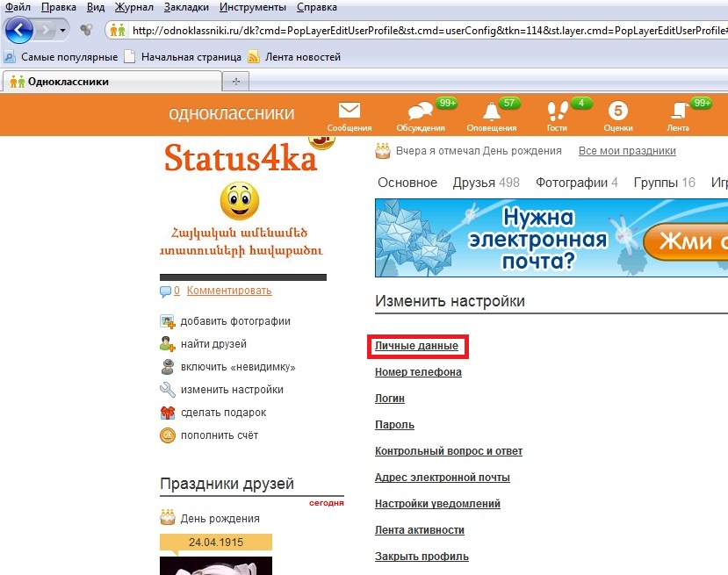
Task: Click the site favicon in the address bar
Action: coord(118,31)
